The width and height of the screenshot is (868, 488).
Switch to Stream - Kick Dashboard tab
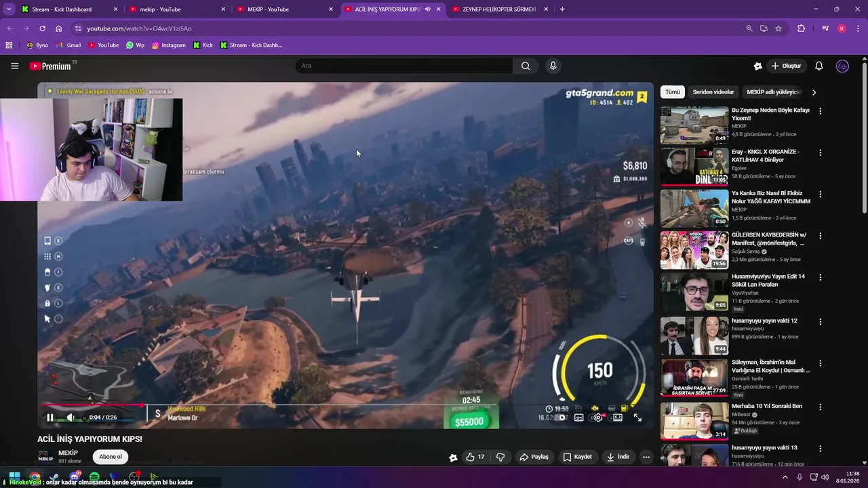click(x=68, y=9)
